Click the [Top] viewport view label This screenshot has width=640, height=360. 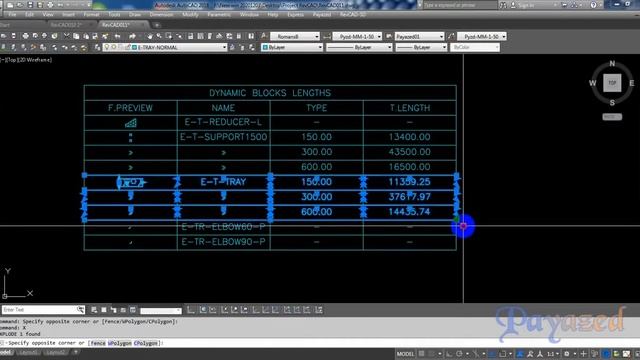[12, 60]
